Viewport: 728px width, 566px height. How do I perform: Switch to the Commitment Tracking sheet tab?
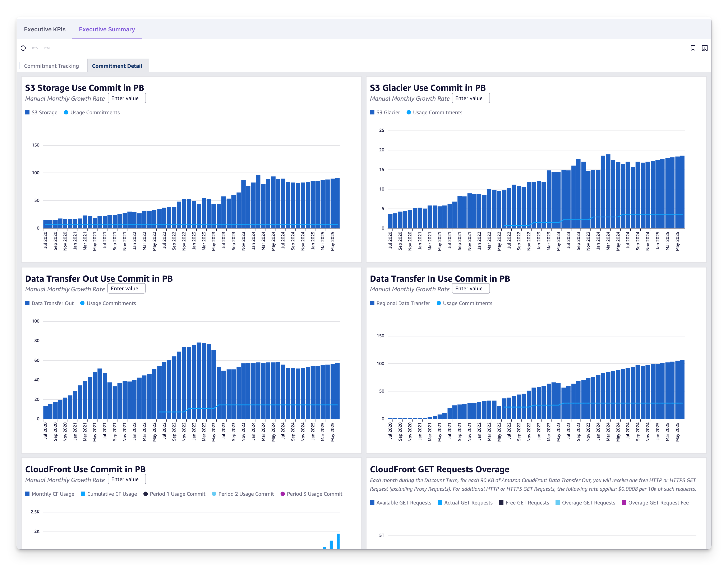51,66
